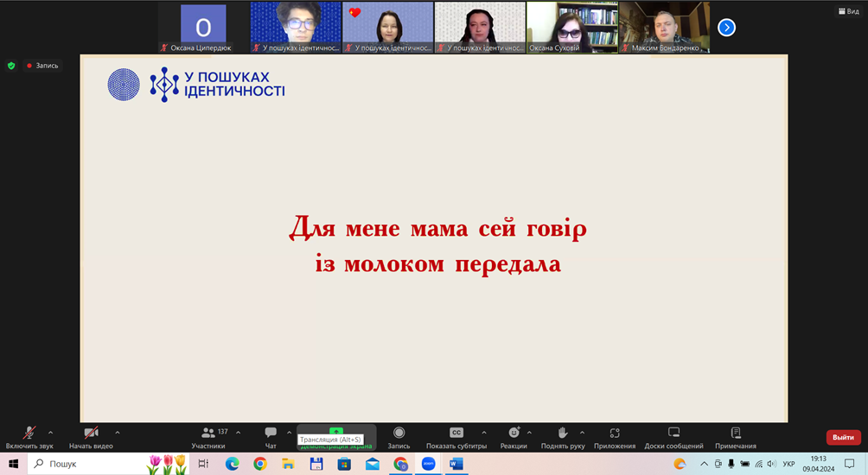This screenshot has height=475, width=868.
Task: Show next participants with blue arrow
Action: coord(727,28)
